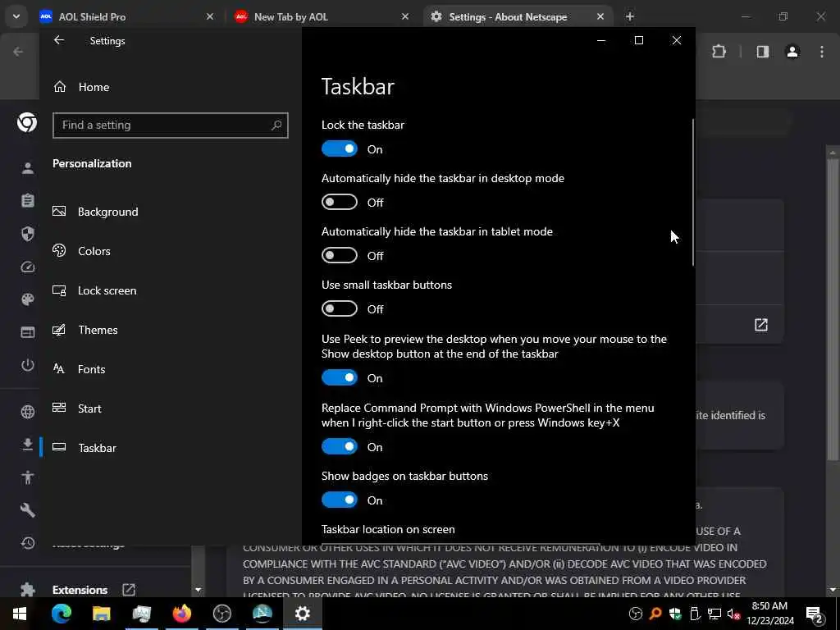Click Settings gear on taskbar
This screenshot has width=840, height=630.
coord(303,614)
